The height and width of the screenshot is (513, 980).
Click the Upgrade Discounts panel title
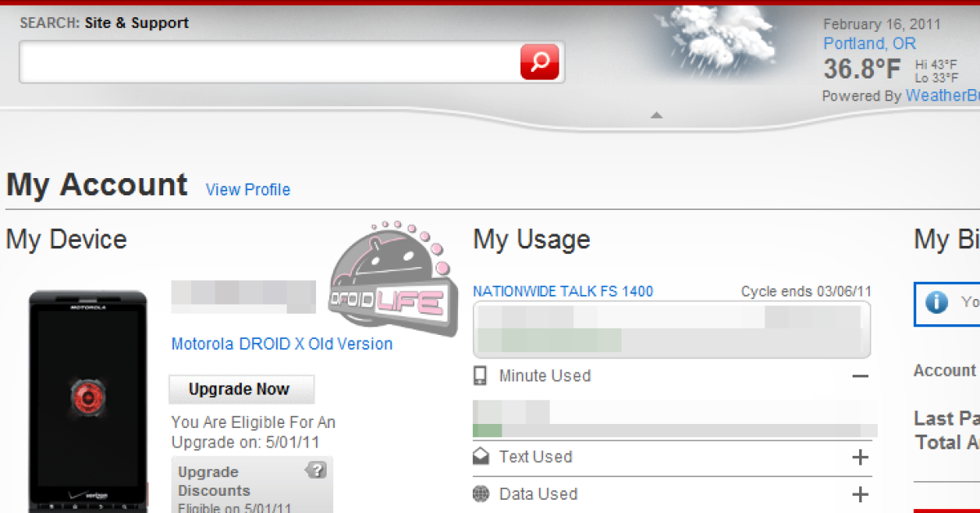click(x=214, y=481)
